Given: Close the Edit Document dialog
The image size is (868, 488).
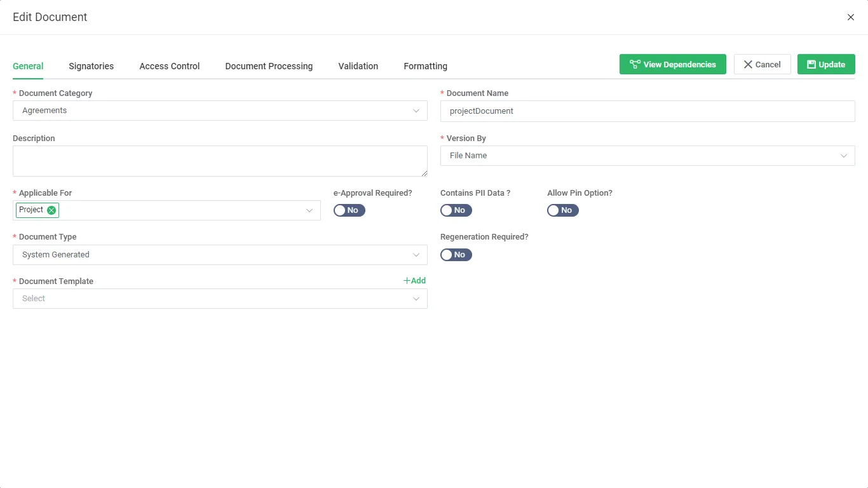Looking at the screenshot, I should point(850,17).
